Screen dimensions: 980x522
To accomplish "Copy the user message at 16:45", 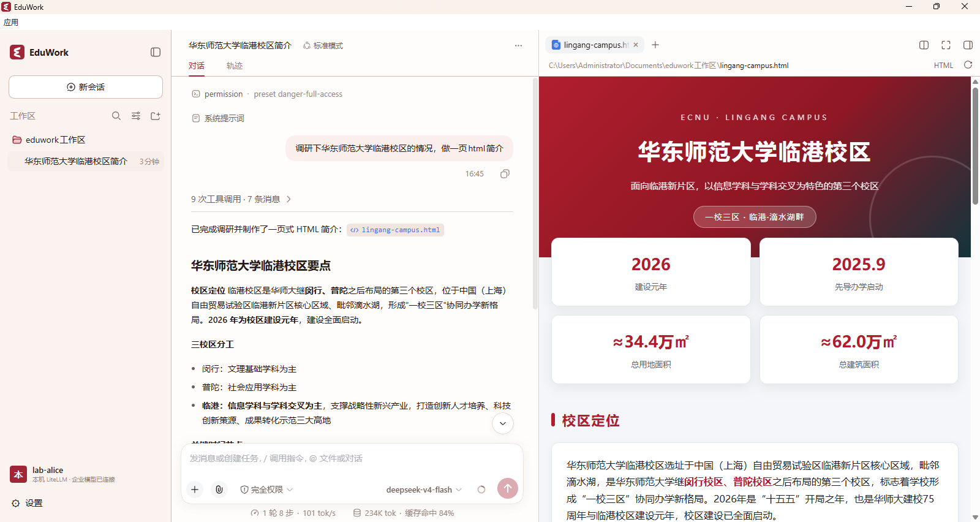I will (505, 174).
